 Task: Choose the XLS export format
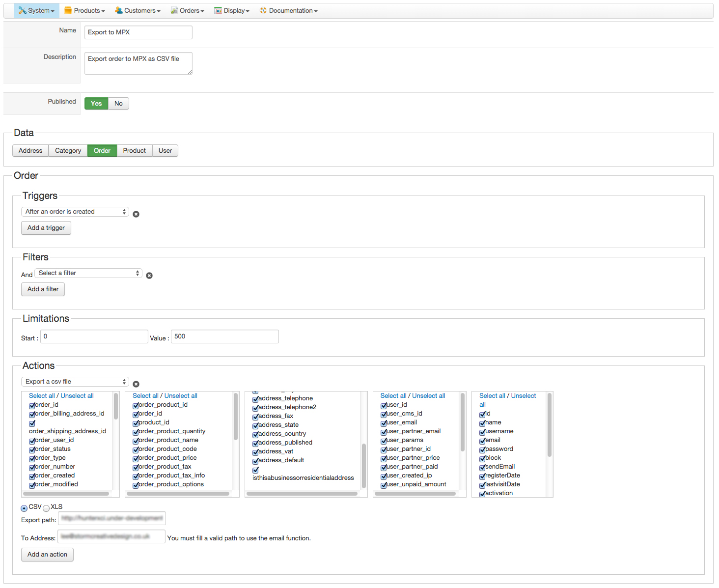pyautogui.click(x=46, y=508)
